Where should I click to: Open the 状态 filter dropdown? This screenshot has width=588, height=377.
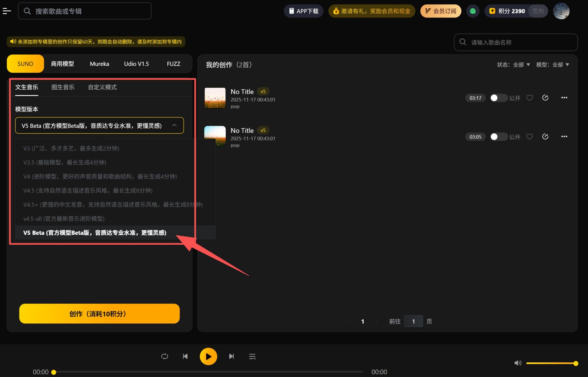[x=514, y=65]
